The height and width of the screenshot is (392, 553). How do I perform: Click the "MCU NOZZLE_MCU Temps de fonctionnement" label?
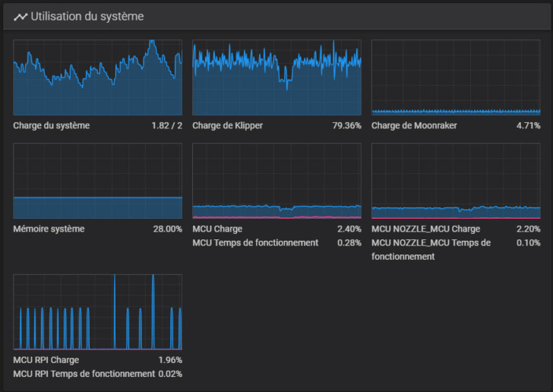tap(431, 249)
